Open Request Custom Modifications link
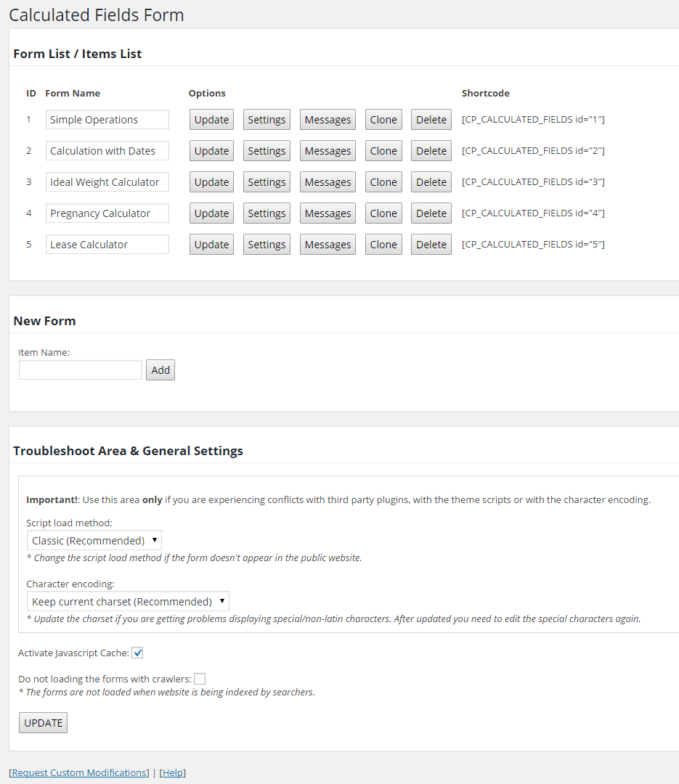The width and height of the screenshot is (679, 784). [x=79, y=772]
